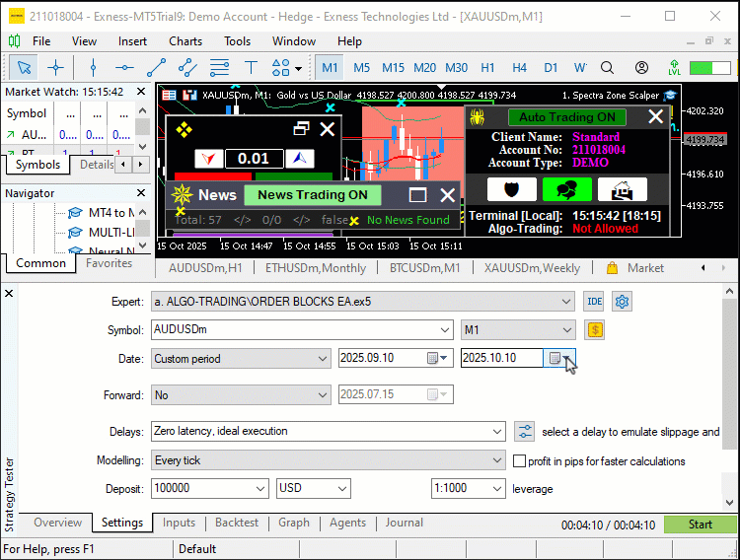740x560 pixels.
Task: Open expert properties gear icon
Action: (622, 302)
